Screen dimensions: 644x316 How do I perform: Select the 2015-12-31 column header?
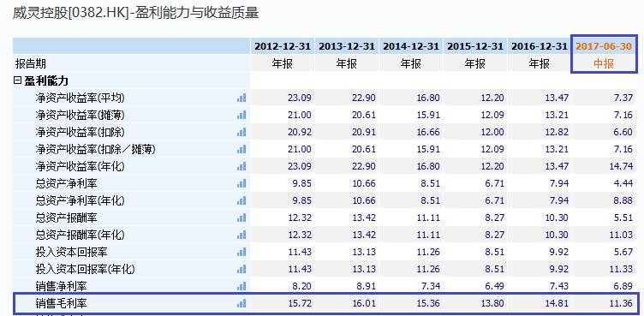pos(474,46)
